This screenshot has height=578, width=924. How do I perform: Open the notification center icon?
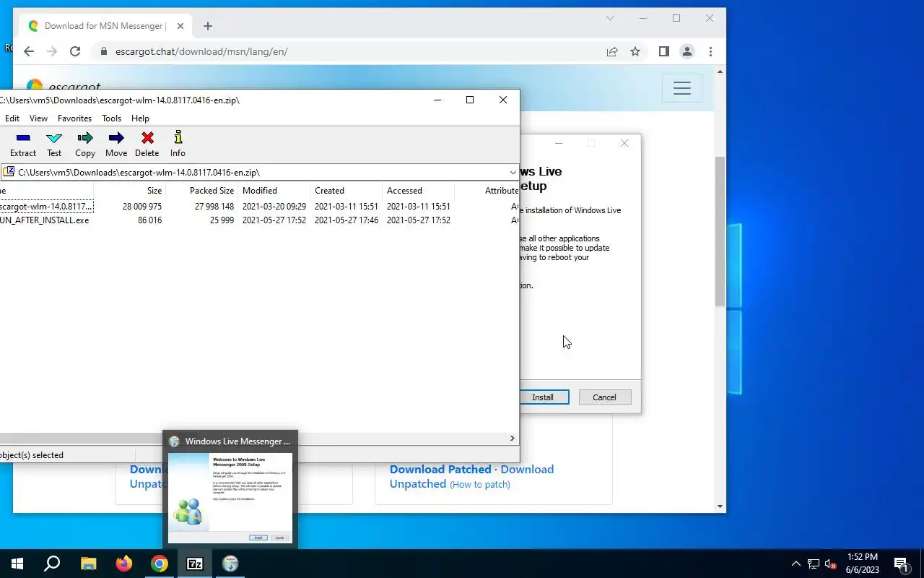coord(901,564)
